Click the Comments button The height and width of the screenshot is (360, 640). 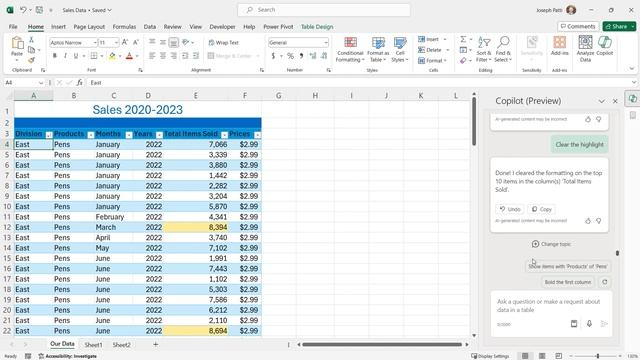click(x=578, y=27)
